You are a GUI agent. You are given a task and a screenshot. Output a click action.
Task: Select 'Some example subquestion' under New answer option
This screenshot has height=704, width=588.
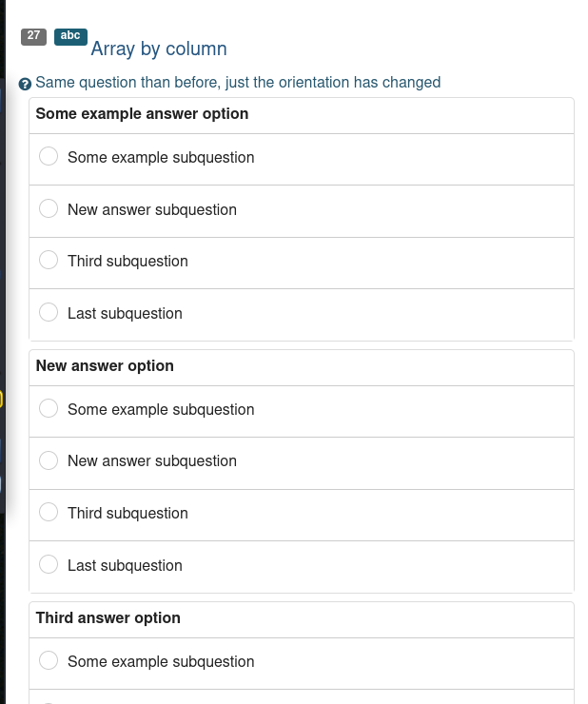[x=49, y=409]
